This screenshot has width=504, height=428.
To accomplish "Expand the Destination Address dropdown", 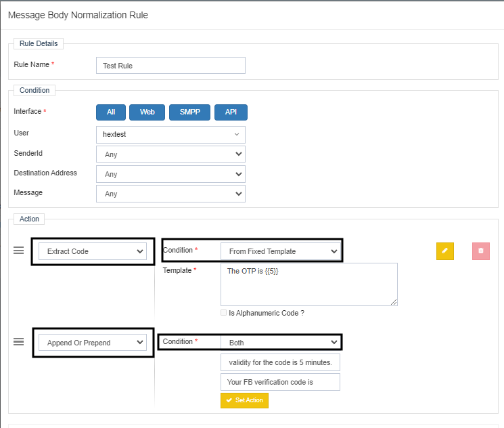I will [170, 174].
